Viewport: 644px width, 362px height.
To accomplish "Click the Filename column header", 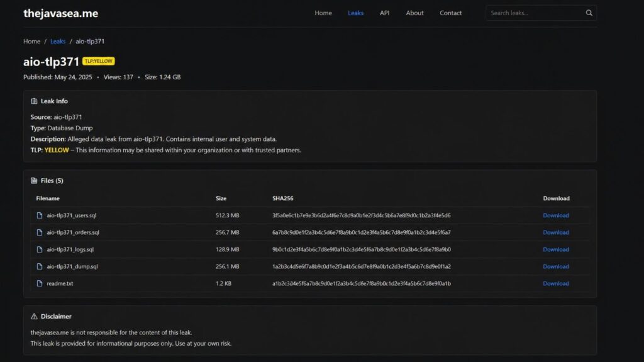I will click(x=48, y=198).
